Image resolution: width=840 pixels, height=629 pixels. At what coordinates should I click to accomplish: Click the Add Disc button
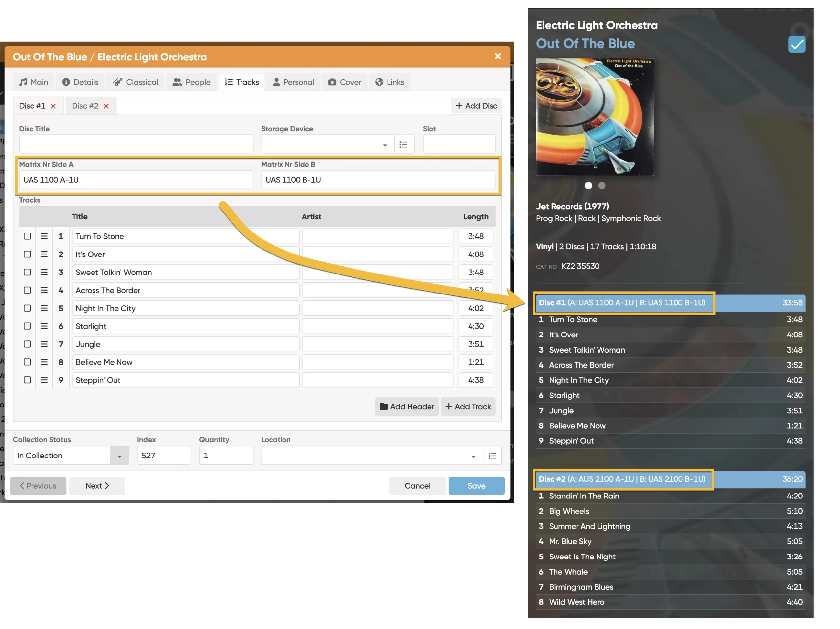pyautogui.click(x=476, y=106)
